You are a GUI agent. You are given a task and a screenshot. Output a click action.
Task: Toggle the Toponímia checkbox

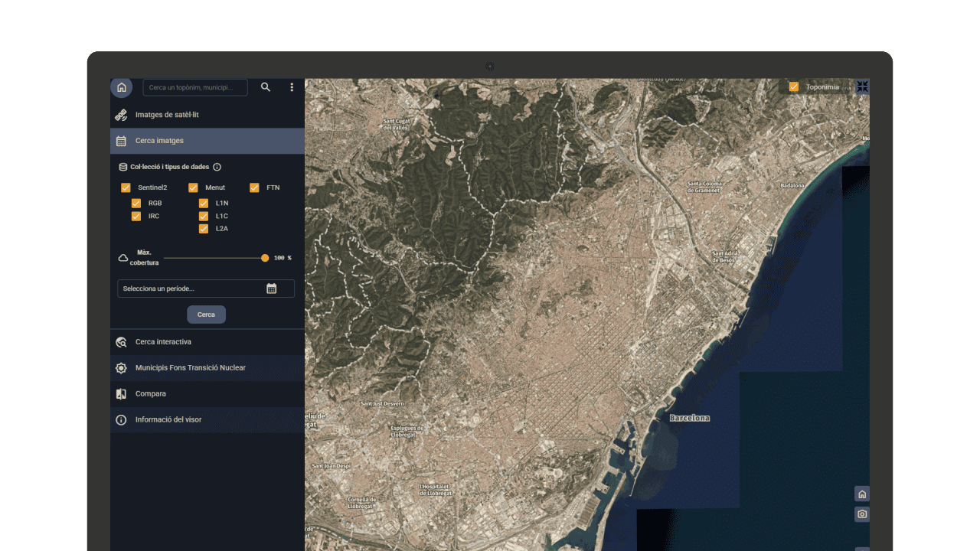tap(794, 86)
